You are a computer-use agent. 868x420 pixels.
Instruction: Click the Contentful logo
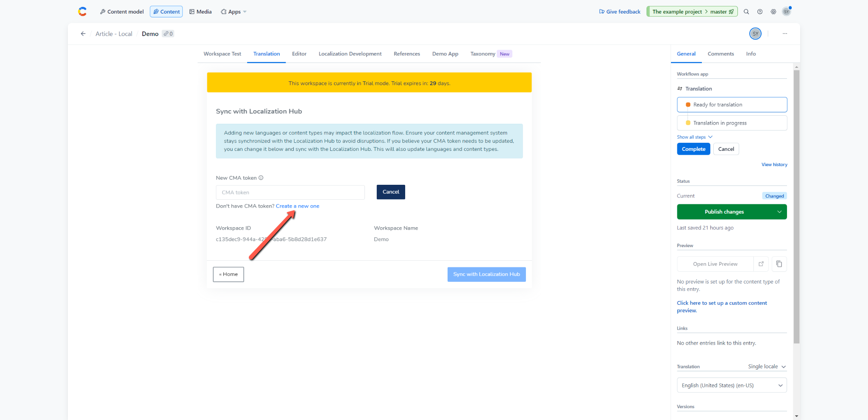pos(82,11)
